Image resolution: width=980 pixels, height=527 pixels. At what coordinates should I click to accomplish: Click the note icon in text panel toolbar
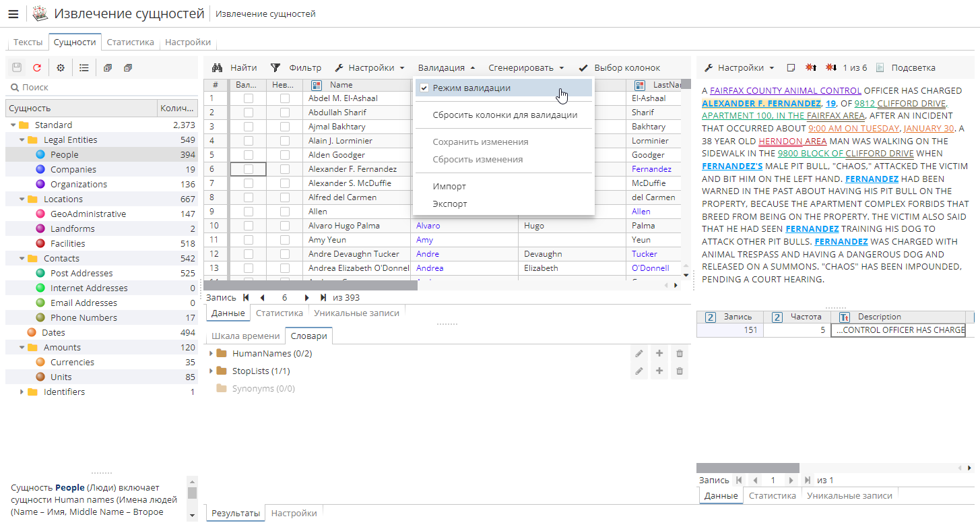pos(791,68)
